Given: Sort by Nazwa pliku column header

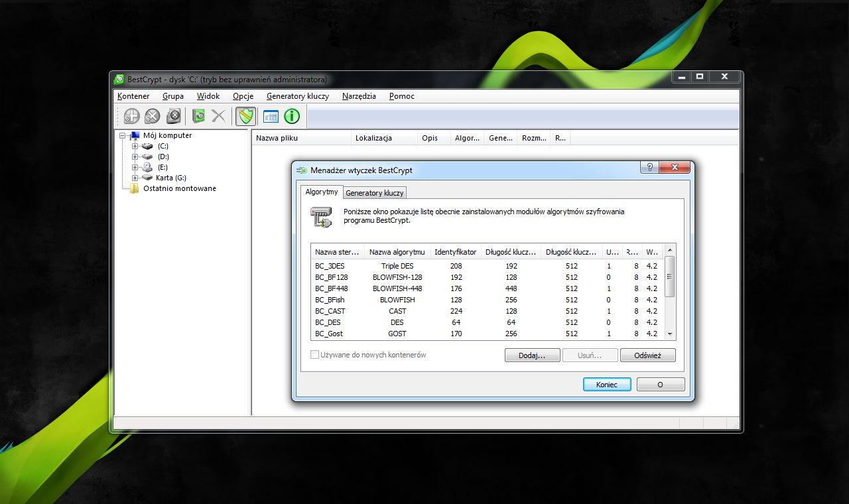Looking at the screenshot, I should pyautogui.click(x=302, y=138).
